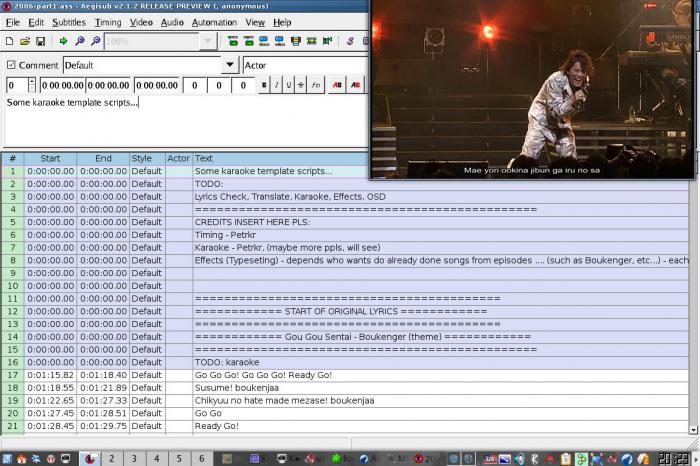
Task: Click the first Zoom magnifier icon
Action: pyautogui.click(x=80, y=42)
